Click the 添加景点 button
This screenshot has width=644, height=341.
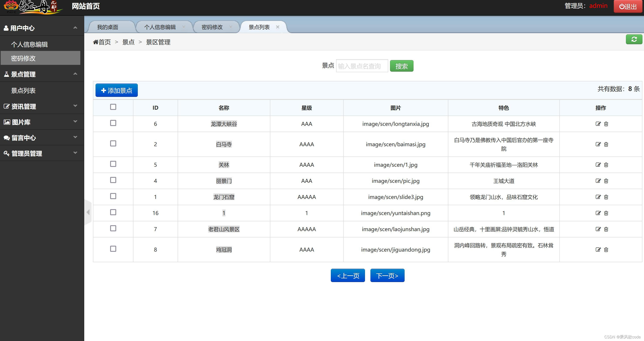point(116,90)
